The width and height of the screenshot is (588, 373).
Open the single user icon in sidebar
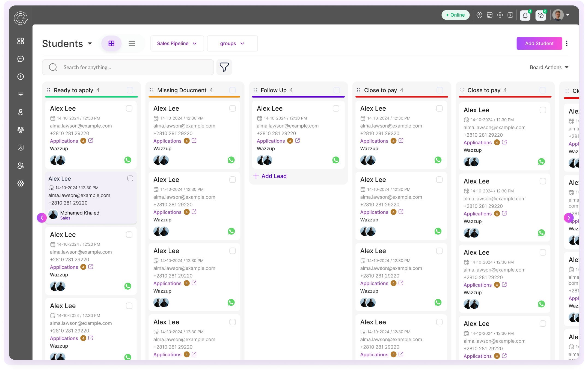click(x=20, y=112)
